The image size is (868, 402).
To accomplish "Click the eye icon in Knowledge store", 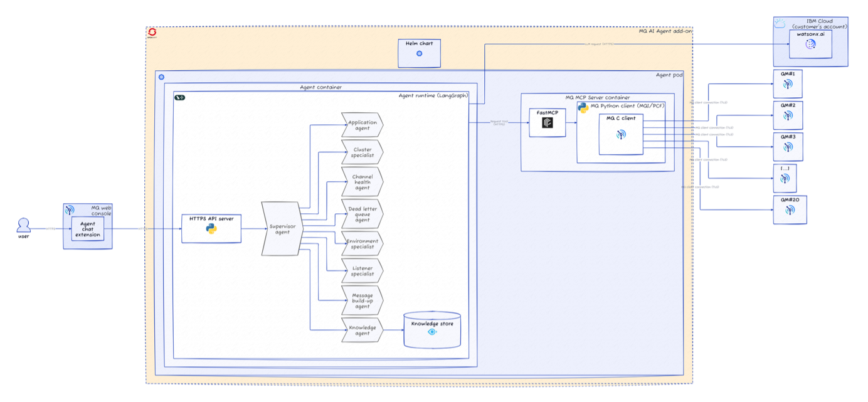I will [x=431, y=332].
